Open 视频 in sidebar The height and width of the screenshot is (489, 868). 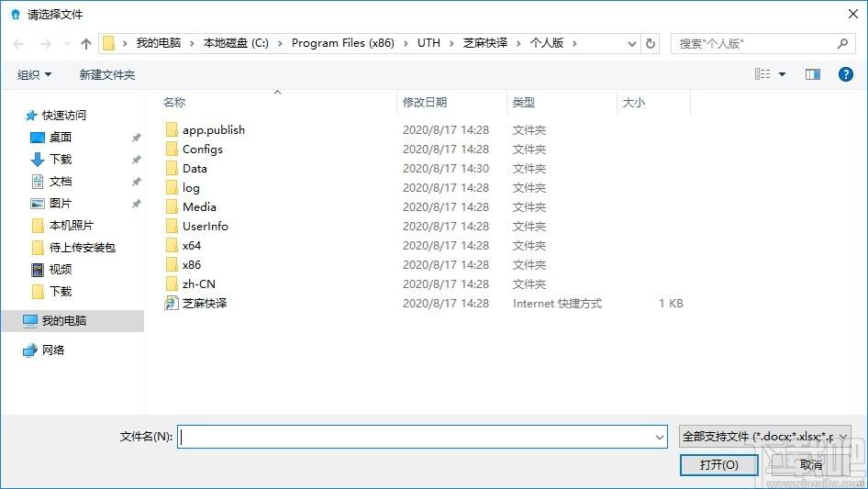pyautogui.click(x=60, y=269)
